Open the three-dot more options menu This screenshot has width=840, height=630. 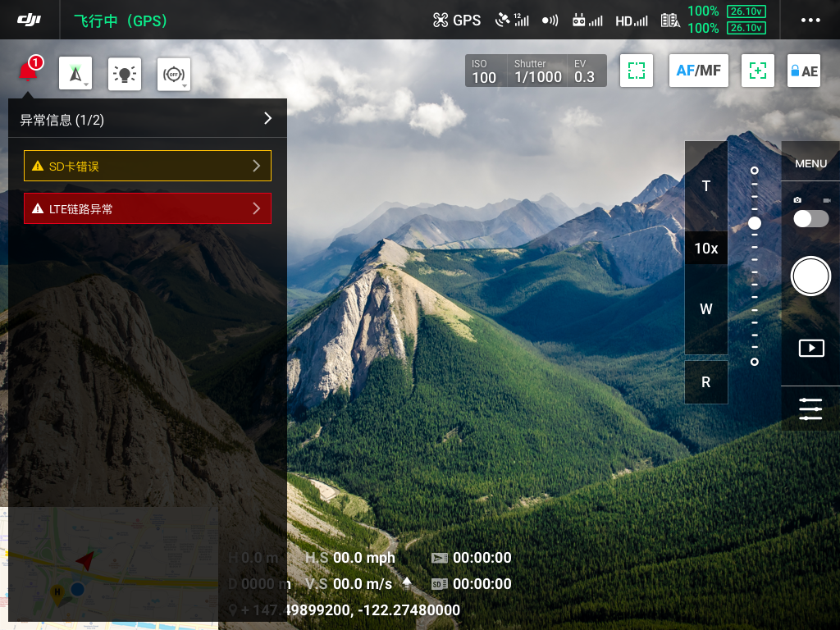pos(810,21)
